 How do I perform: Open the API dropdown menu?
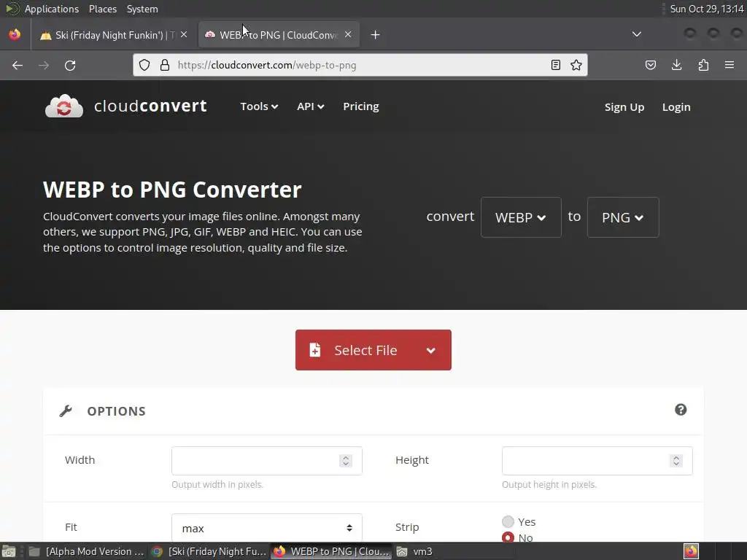311,106
